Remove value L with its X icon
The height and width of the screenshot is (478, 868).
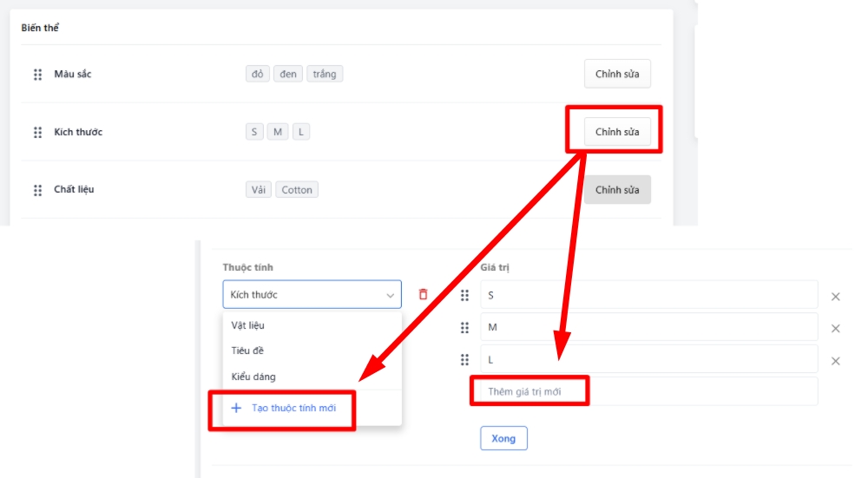tap(836, 361)
